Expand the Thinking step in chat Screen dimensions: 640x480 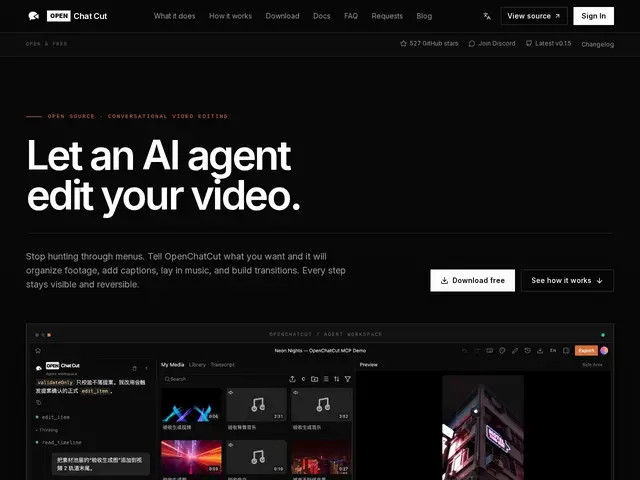pyautogui.click(x=47, y=430)
